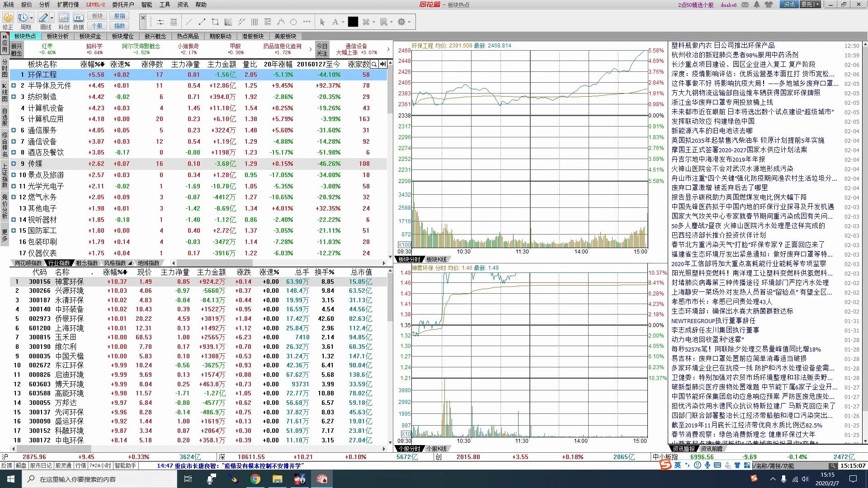Switch to 港股板块 tab
This screenshot has height=488, width=868.
coord(253,36)
